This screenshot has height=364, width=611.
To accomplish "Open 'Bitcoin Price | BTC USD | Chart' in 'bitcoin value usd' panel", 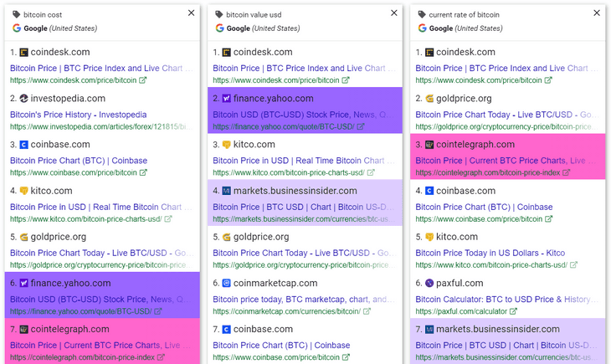I will [x=304, y=207].
